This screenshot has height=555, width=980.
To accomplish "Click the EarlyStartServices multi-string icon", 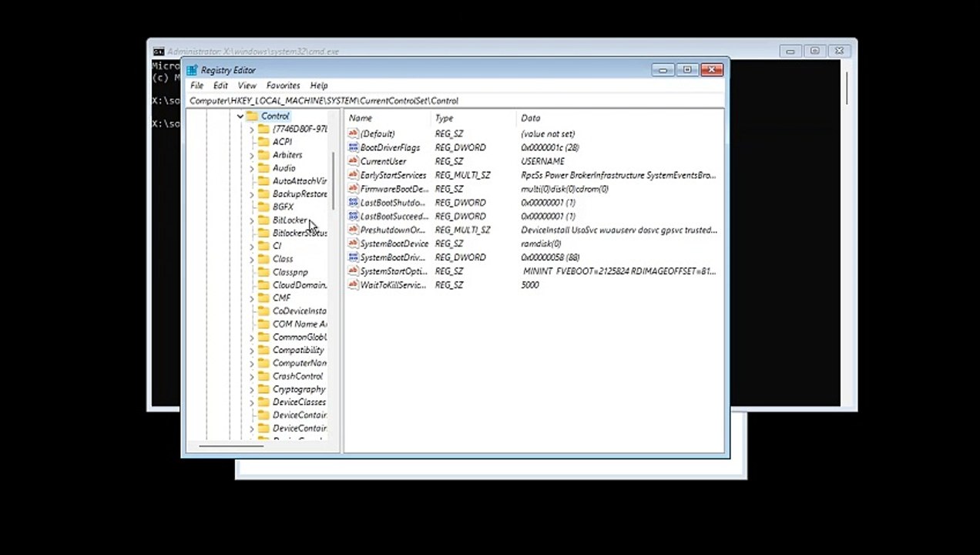I will pyautogui.click(x=354, y=175).
